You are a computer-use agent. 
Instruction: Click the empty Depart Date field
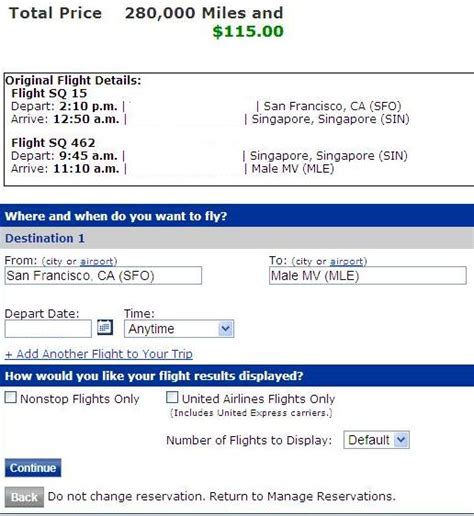(x=48, y=329)
